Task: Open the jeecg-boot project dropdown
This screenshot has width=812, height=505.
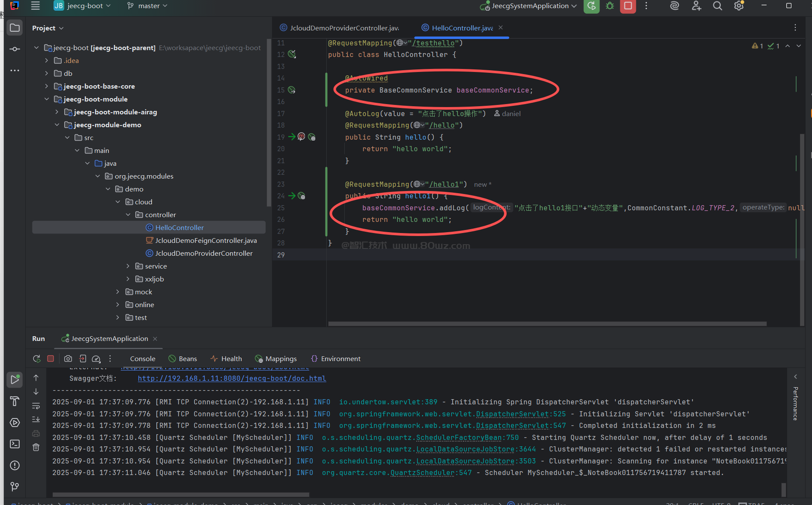Action: coord(82,6)
